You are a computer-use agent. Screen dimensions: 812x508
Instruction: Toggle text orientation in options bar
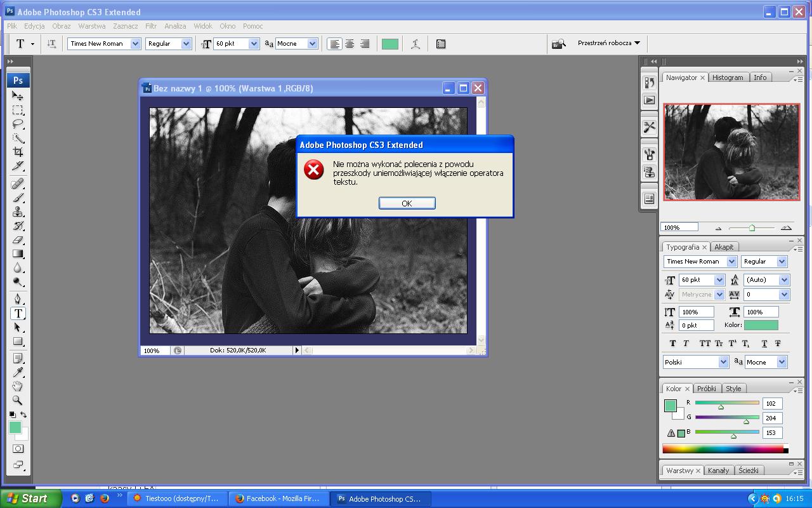tap(51, 44)
